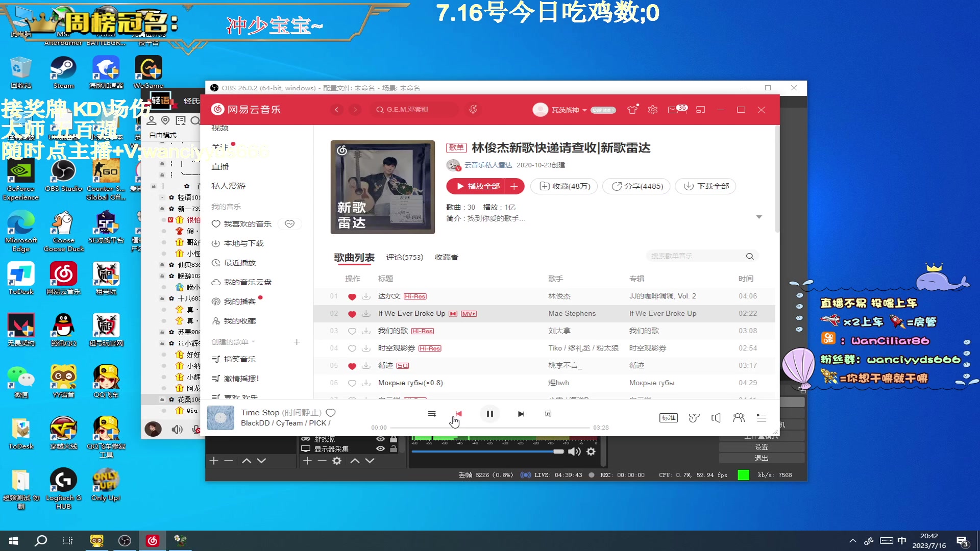980x551 pixels.
Task: Open listen-together people icon
Action: coord(739,418)
